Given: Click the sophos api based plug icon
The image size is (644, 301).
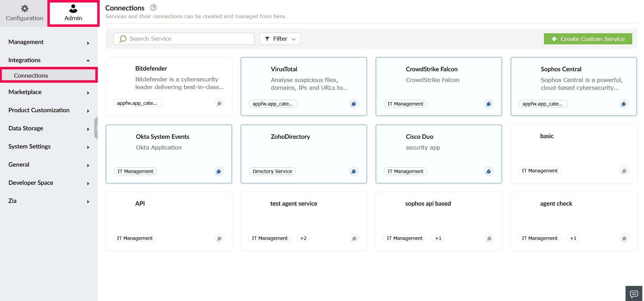Looking at the screenshot, I should [490, 238].
